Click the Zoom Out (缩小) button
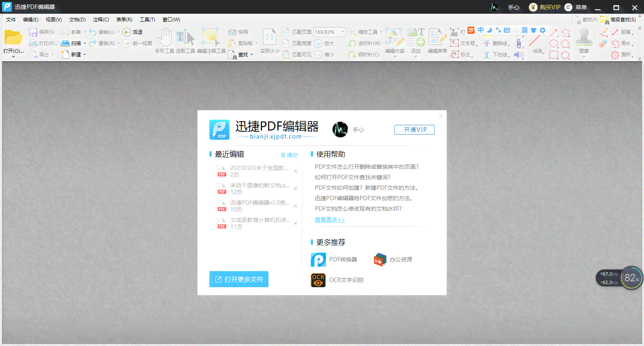The width and height of the screenshot is (644, 346). (324, 54)
